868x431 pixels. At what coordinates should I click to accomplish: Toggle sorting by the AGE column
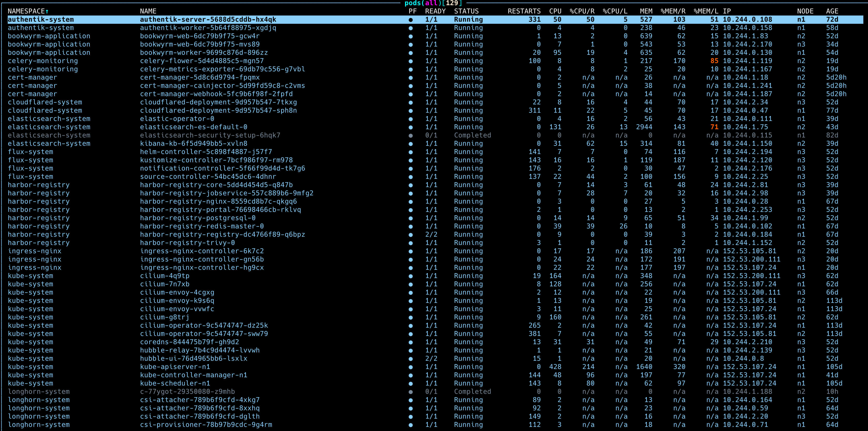tap(832, 11)
